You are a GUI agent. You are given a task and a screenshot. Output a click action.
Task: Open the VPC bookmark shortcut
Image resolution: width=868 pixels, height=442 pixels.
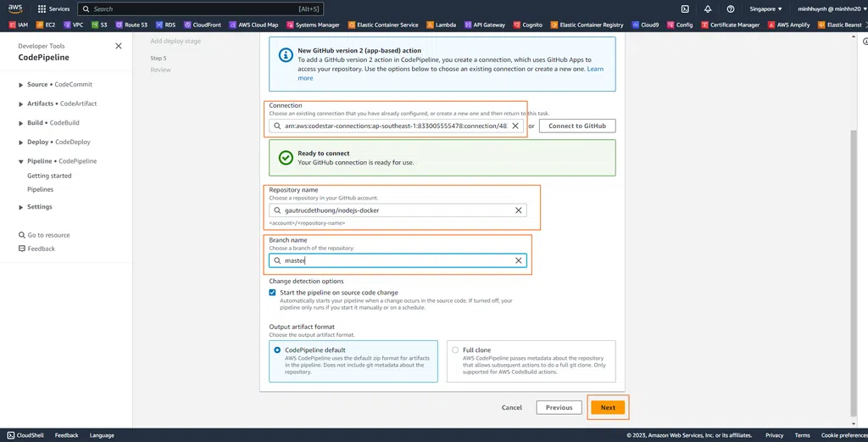click(x=74, y=25)
